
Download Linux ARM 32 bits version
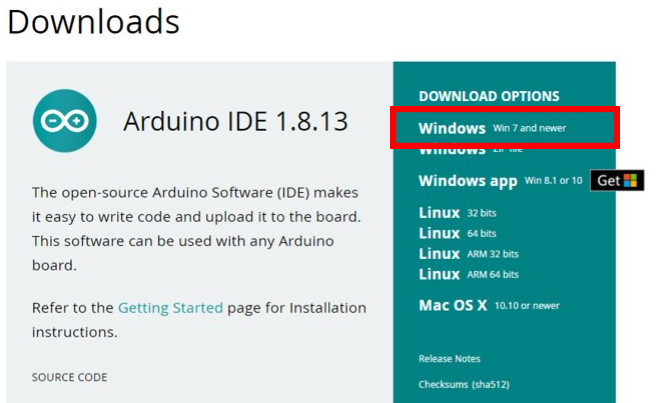468,254
